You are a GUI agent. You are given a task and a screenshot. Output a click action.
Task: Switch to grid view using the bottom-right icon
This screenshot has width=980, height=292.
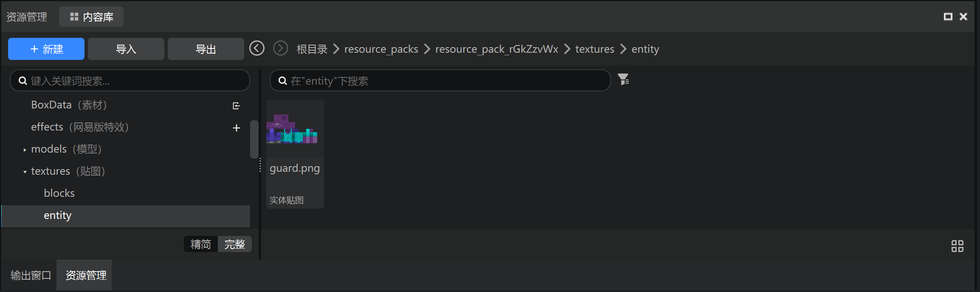coord(957,246)
